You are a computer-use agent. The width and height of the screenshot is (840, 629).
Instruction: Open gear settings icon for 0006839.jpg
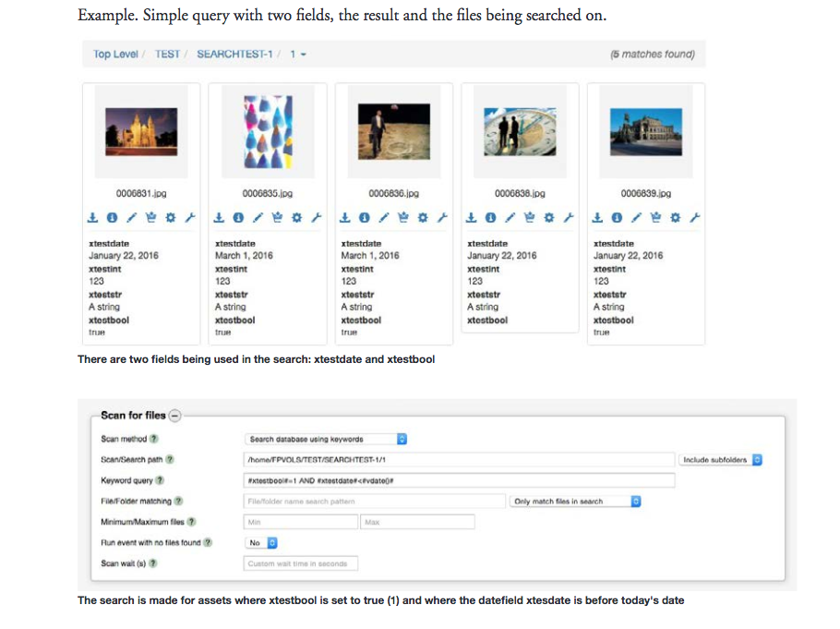[675, 217]
